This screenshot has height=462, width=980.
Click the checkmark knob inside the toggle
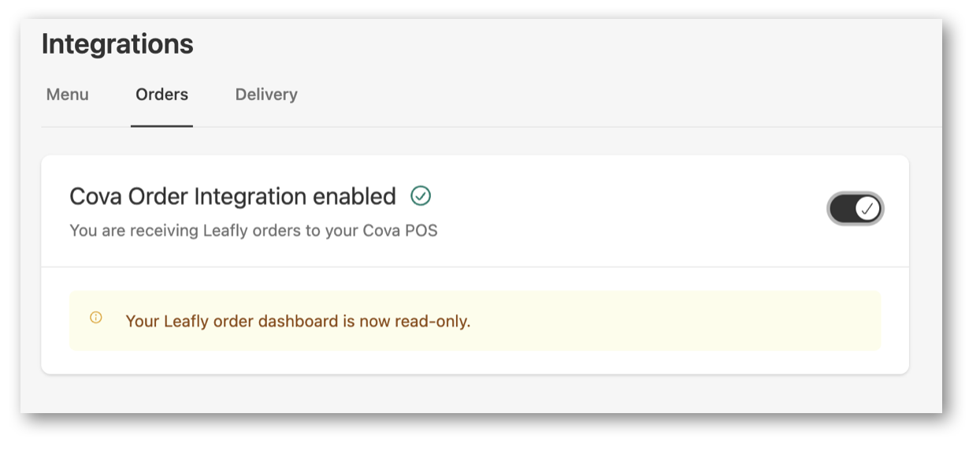[867, 209]
